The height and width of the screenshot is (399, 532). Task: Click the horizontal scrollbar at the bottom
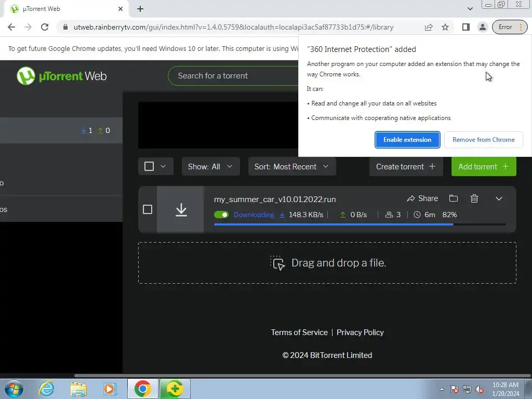(302, 376)
